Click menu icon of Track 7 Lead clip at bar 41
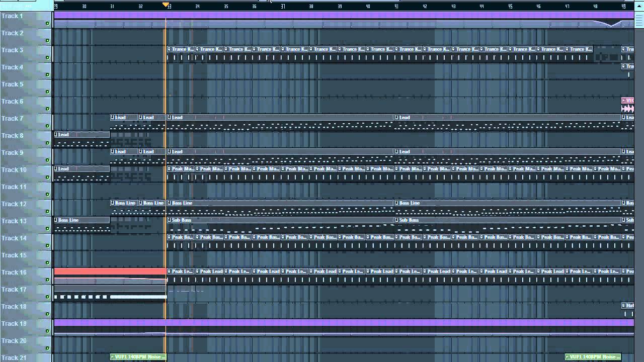This screenshot has width=644, height=362. coord(397,118)
